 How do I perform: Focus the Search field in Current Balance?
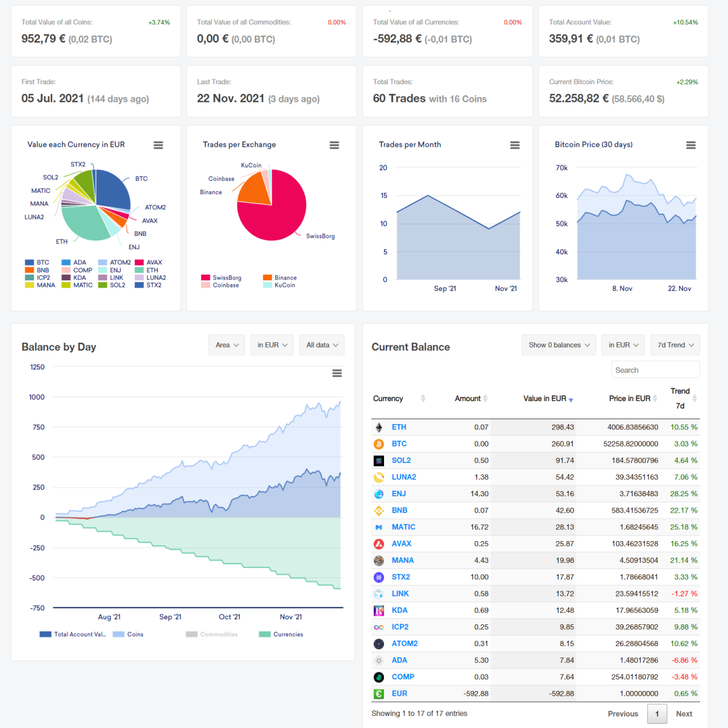655,369
